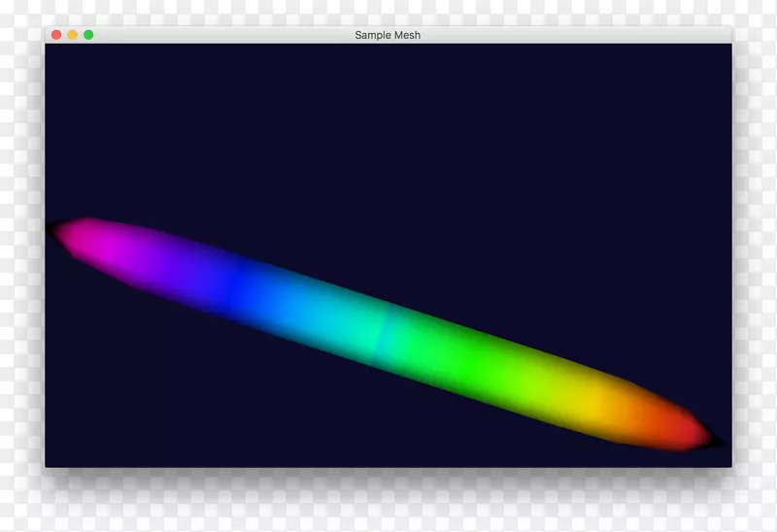The height and width of the screenshot is (532, 777).
Task: Click the "Sample Mesh" window title text
Action: coord(388,35)
